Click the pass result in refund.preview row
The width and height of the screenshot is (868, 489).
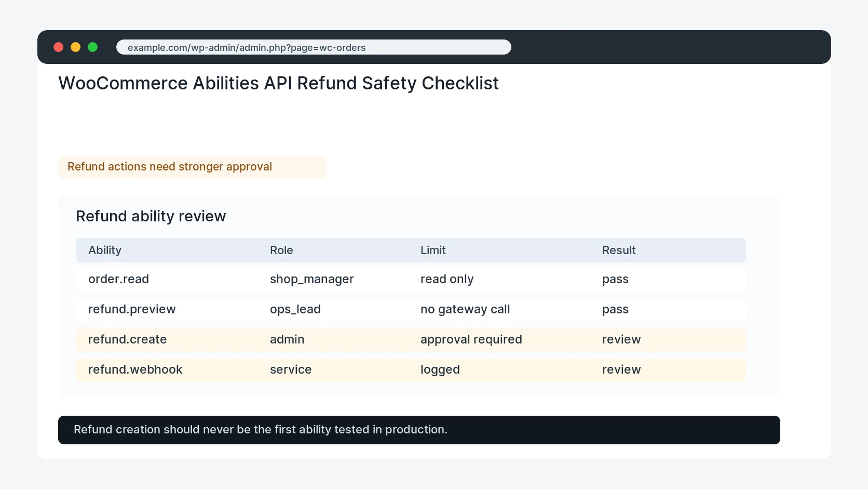click(x=615, y=309)
